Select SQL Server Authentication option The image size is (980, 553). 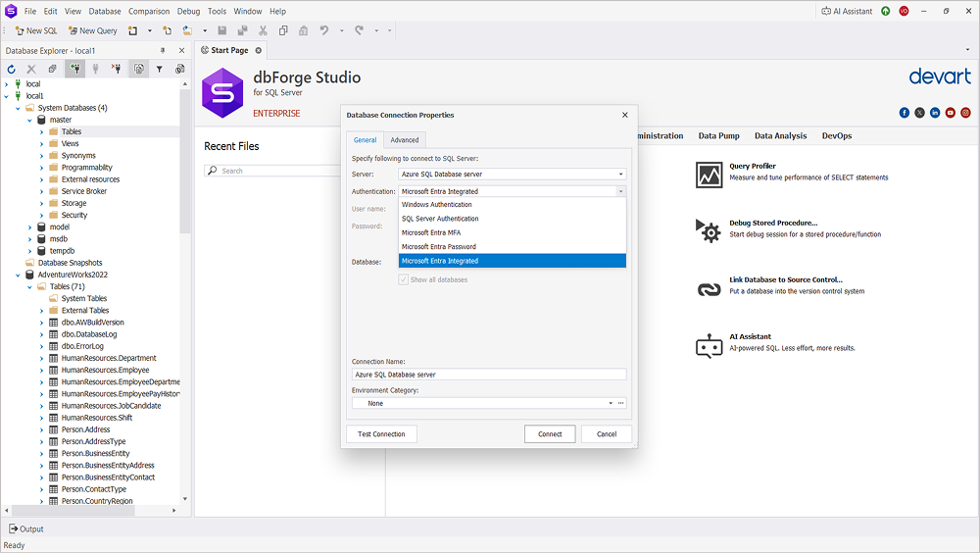pyautogui.click(x=512, y=219)
